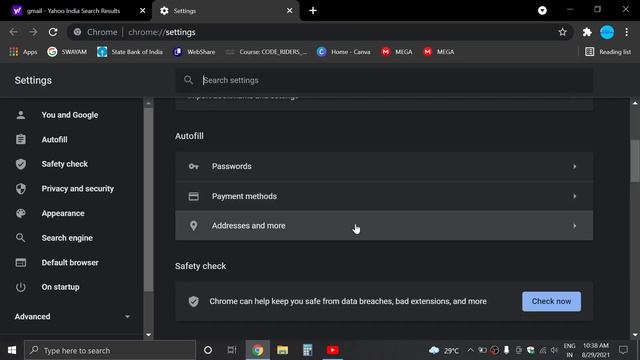640x360 pixels.
Task: Bookmark this page with the star icon
Action: [x=562, y=32]
